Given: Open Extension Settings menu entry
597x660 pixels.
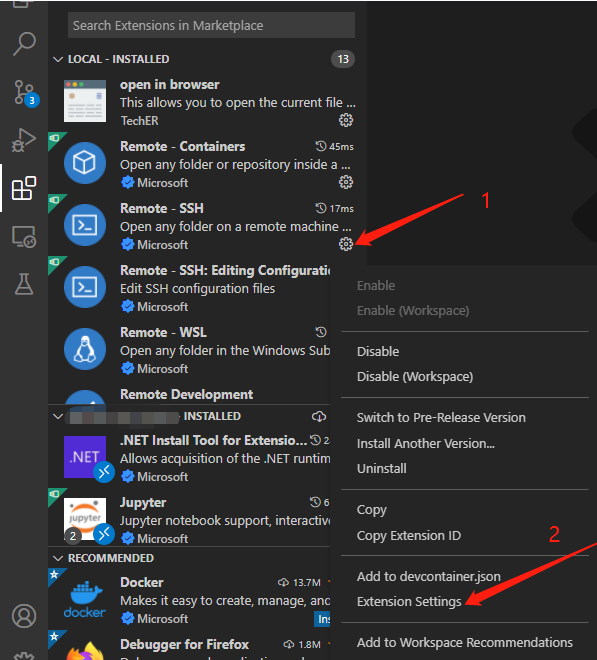Looking at the screenshot, I should tap(409, 602).
